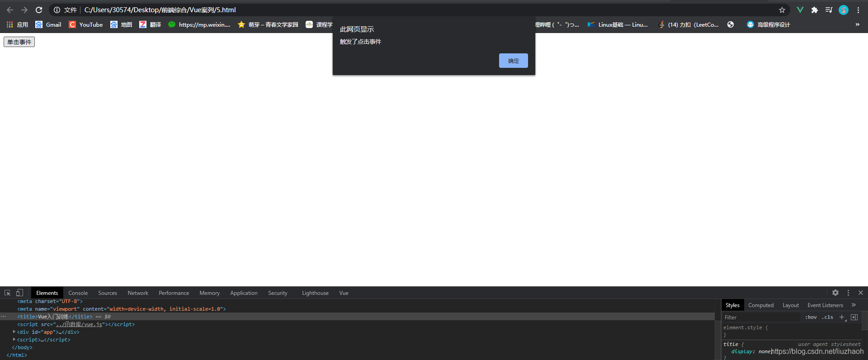Open the Application tab
This screenshot has height=360, width=868.
(x=244, y=293)
